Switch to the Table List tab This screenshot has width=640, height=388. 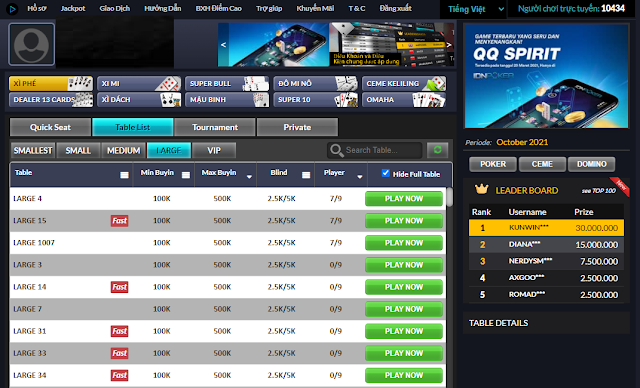click(x=133, y=127)
